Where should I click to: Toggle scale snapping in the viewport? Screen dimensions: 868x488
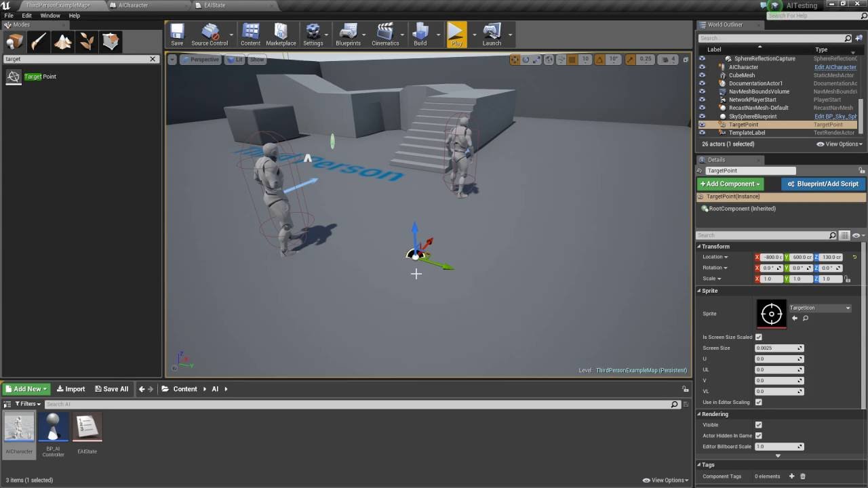click(631, 60)
